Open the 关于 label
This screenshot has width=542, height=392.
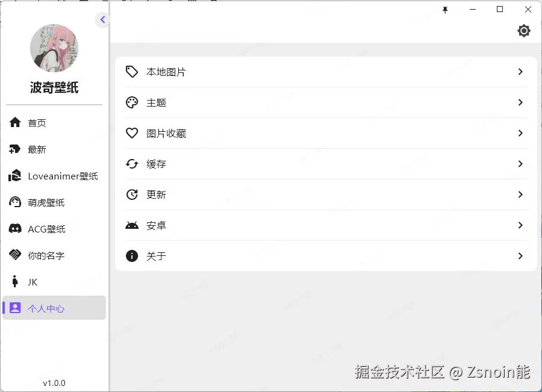(x=156, y=256)
